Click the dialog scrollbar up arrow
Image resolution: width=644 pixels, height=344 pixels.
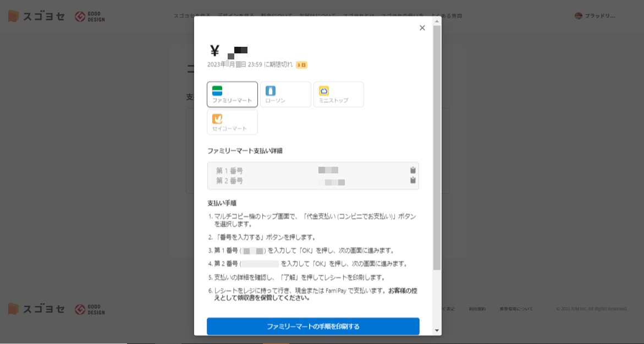437,21
